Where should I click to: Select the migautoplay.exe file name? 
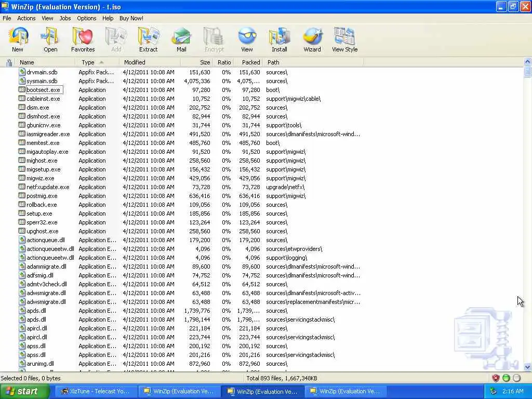(47, 152)
